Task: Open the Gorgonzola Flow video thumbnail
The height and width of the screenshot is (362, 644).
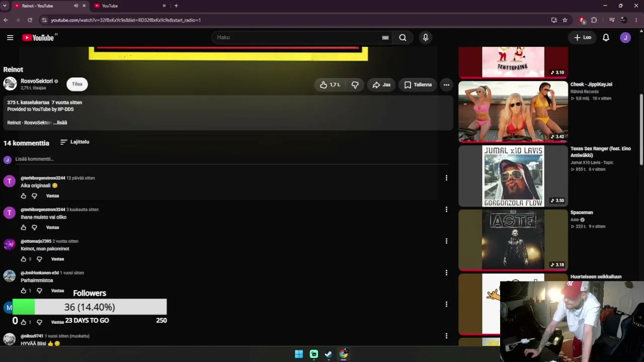Action: (x=513, y=176)
